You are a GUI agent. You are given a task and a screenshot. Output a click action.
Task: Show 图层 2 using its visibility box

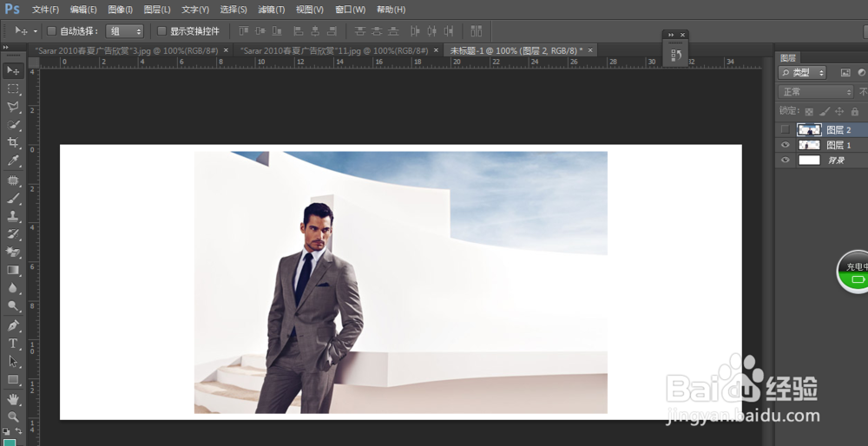click(x=786, y=129)
